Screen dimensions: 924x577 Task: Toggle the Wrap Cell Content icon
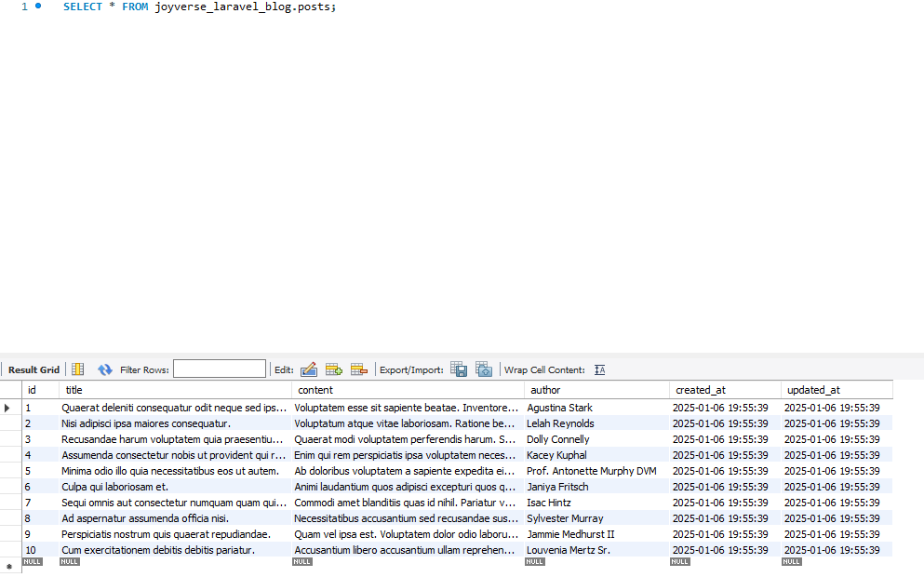click(599, 369)
